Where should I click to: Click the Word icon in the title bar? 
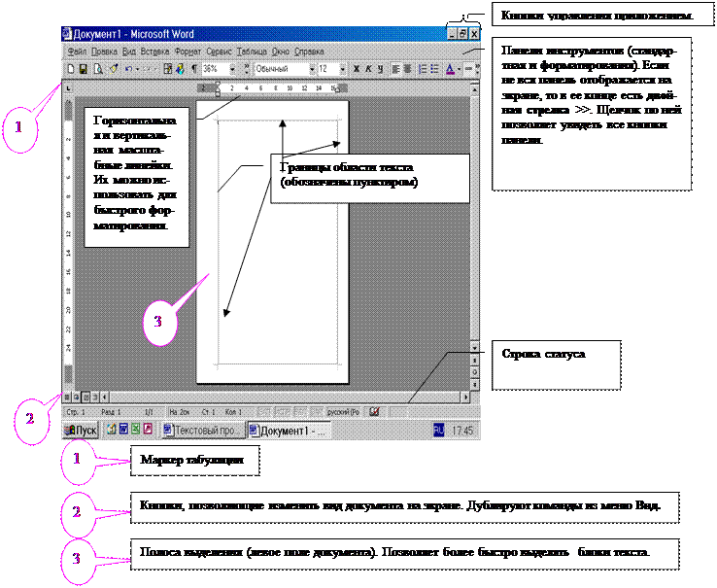click(67, 33)
